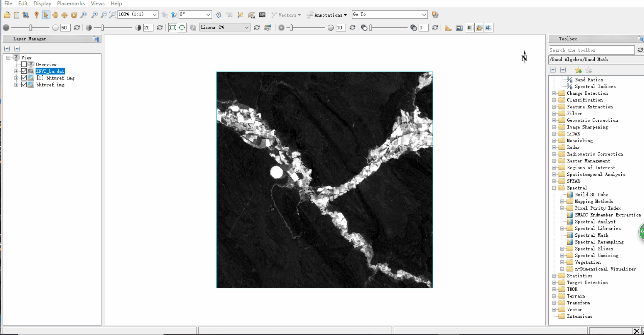This screenshot has height=335, width=644.
Task: Activate the Cursor Value pin tool
Action: 36,15
